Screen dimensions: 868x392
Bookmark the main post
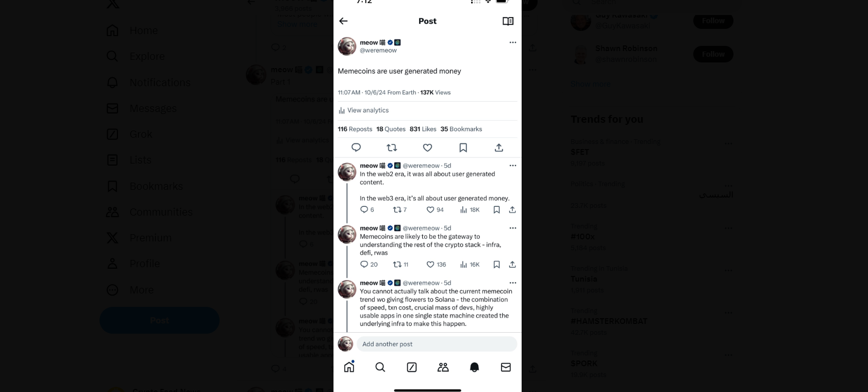(x=463, y=148)
